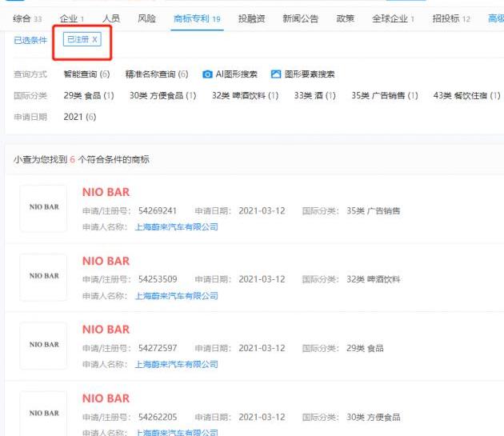Open the 企业 tab
Screen dimensions: 504x436
click(71, 18)
